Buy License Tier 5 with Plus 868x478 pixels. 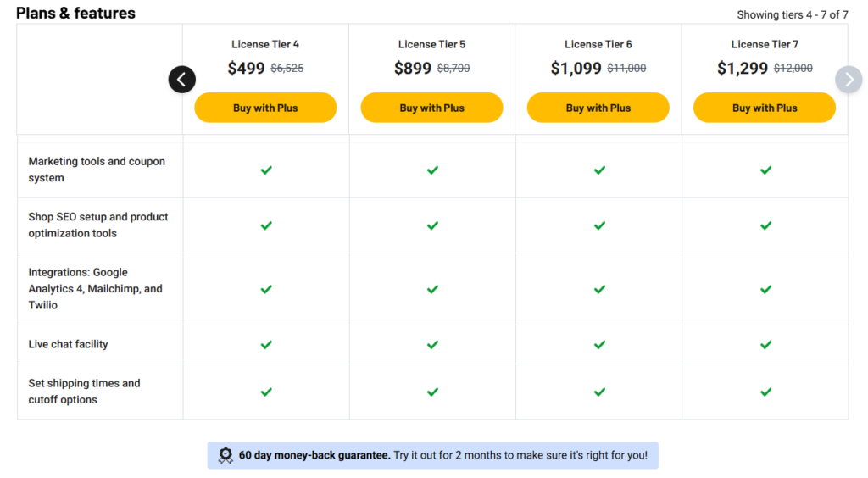pyautogui.click(x=431, y=108)
